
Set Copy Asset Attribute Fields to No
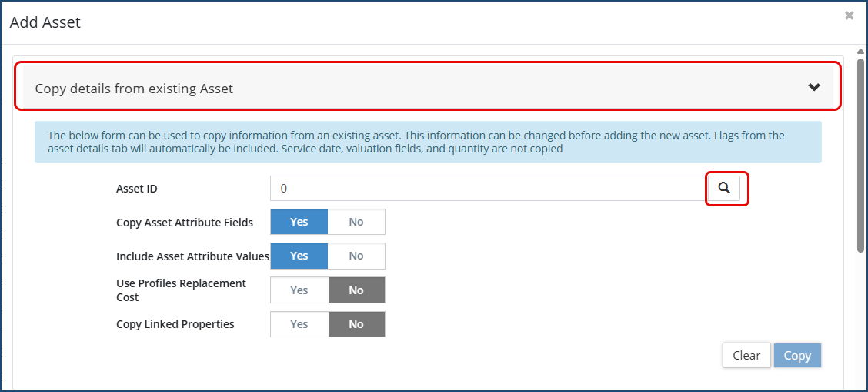coord(356,222)
